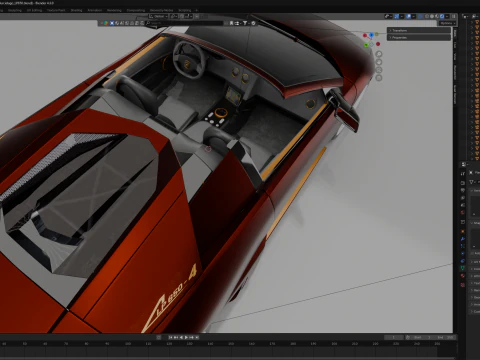The width and height of the screenshot is (480, 360).
Task: Open the Global transform orientation dropdown
Action: [158, 16]
